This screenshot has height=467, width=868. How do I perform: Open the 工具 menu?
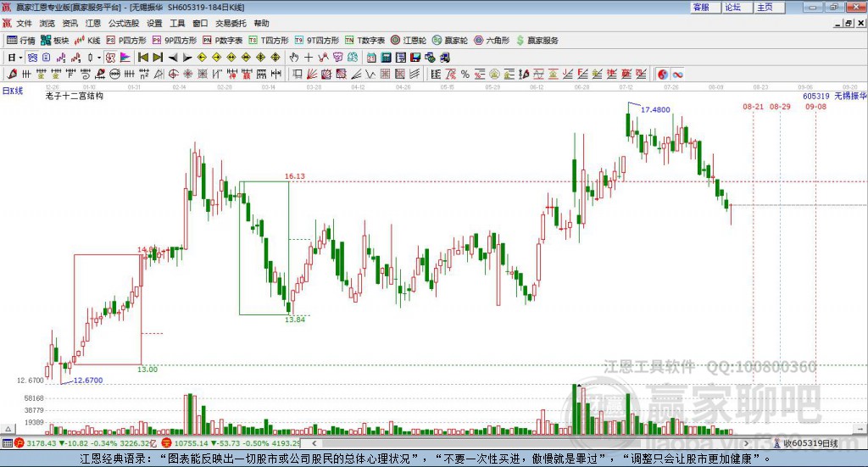tap(177, 23)
